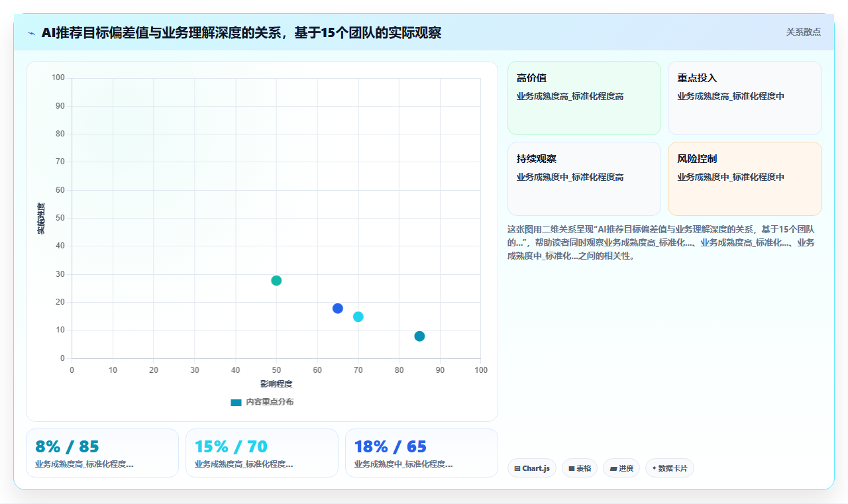Click the caption under 8% / 85
Viewport: 848px width, 504px height.
pos(84,464)
